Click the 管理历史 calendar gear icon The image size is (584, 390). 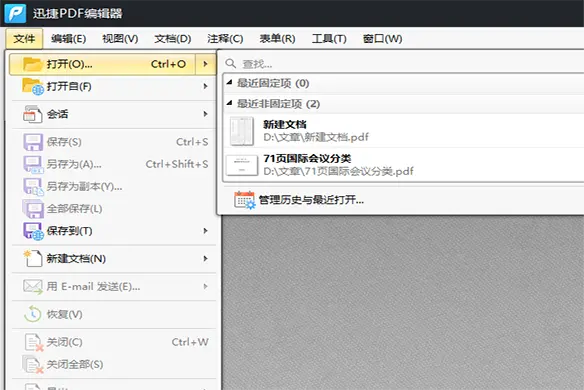tap(245, 200)
